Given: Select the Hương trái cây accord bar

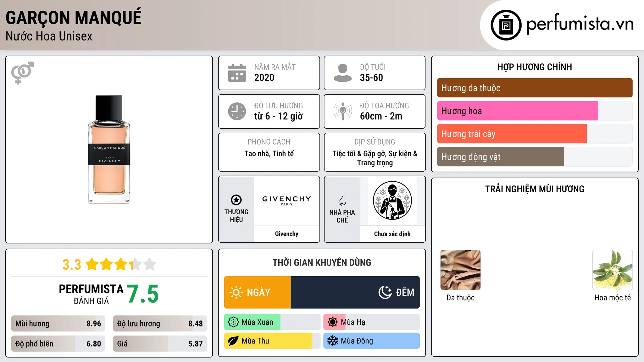Looking at the screenshot, I should coord(535,134).
